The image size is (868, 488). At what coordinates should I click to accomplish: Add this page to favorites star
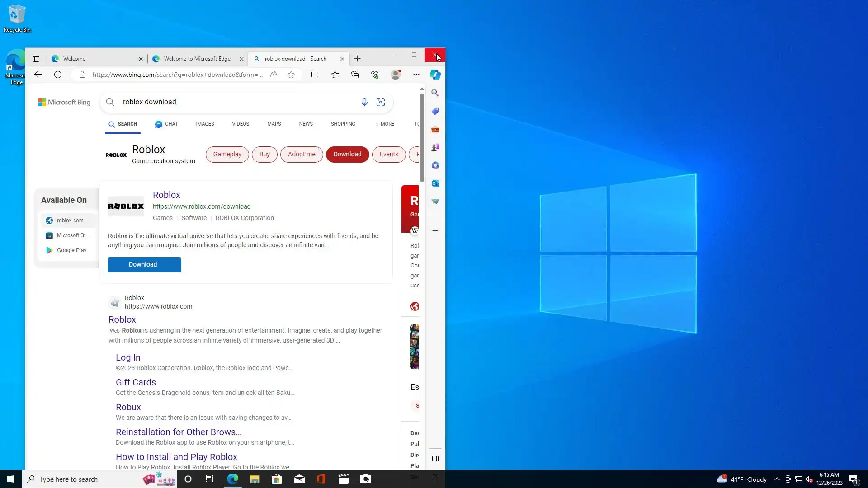(x=291, y=75)
